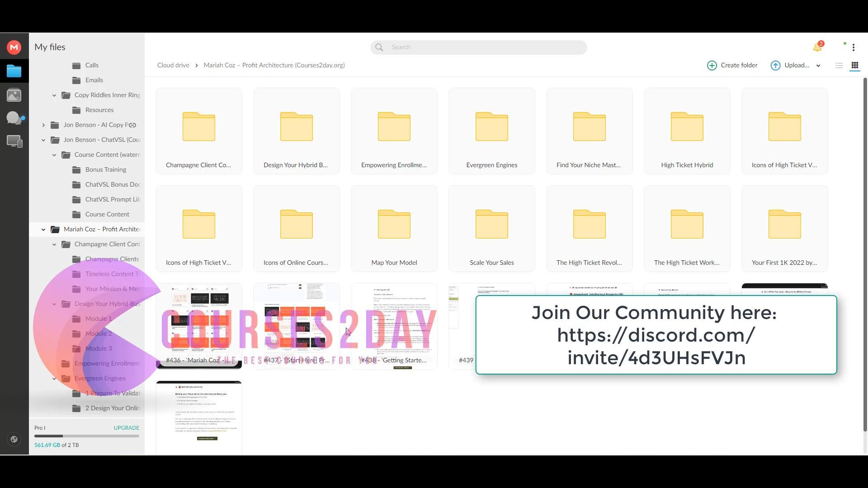Click the 561.69 GB of 2 TB text
The image size is (868, 488).
pos(57,446)
